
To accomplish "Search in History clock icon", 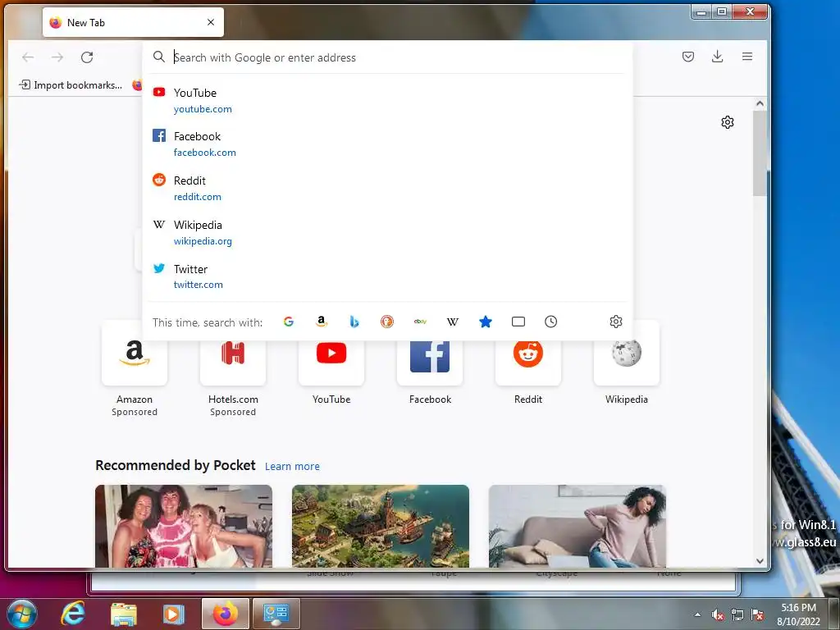I will (550, 322).
